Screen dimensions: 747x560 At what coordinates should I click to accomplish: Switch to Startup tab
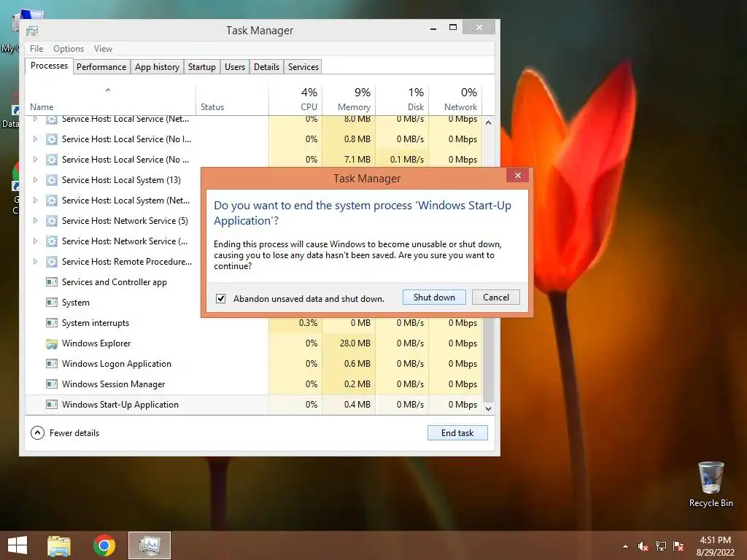pos(202,66)
